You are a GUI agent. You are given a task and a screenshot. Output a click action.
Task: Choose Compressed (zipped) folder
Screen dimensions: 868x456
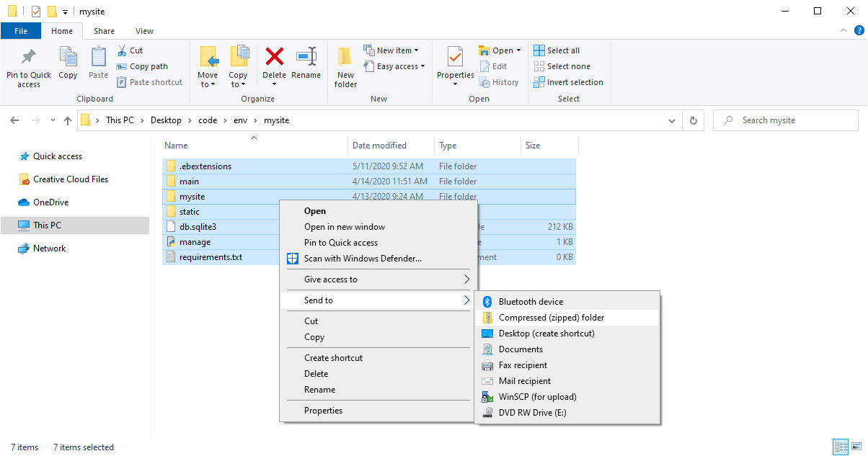point(567,318)
